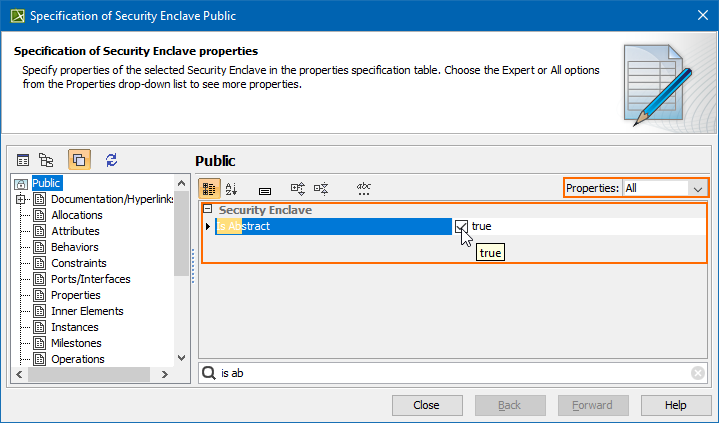Select Allocations in the left tree

(76, 215)
